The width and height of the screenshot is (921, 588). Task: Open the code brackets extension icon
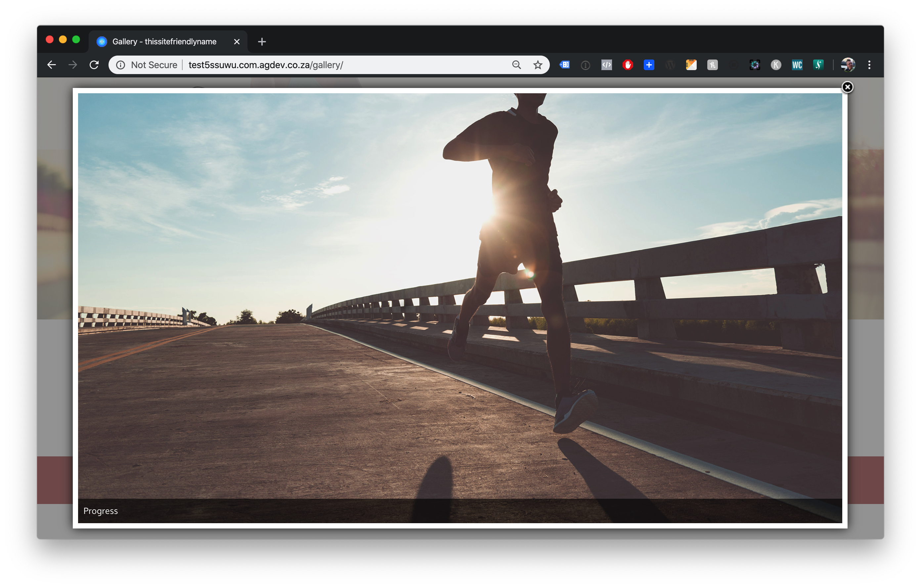click(x=607, y=65)
